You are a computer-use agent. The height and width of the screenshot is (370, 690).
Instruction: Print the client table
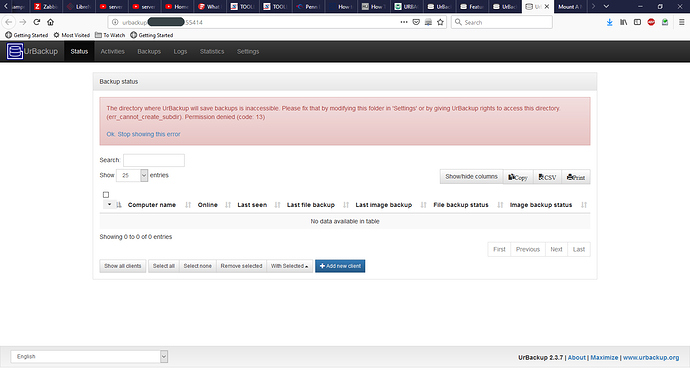[x=576, y=177]
